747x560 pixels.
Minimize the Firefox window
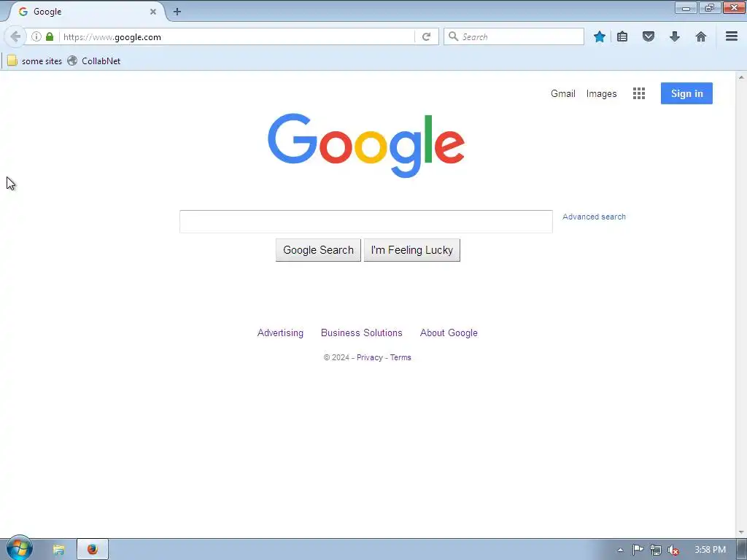(686, 7)
